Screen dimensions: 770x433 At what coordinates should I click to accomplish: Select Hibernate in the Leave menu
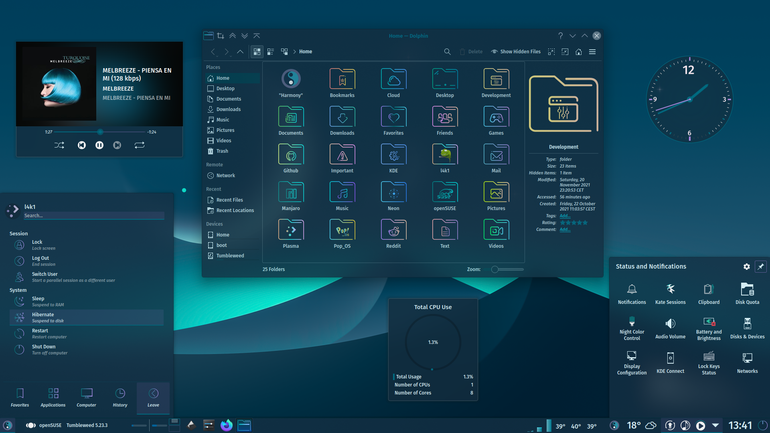tap(86, 317)
